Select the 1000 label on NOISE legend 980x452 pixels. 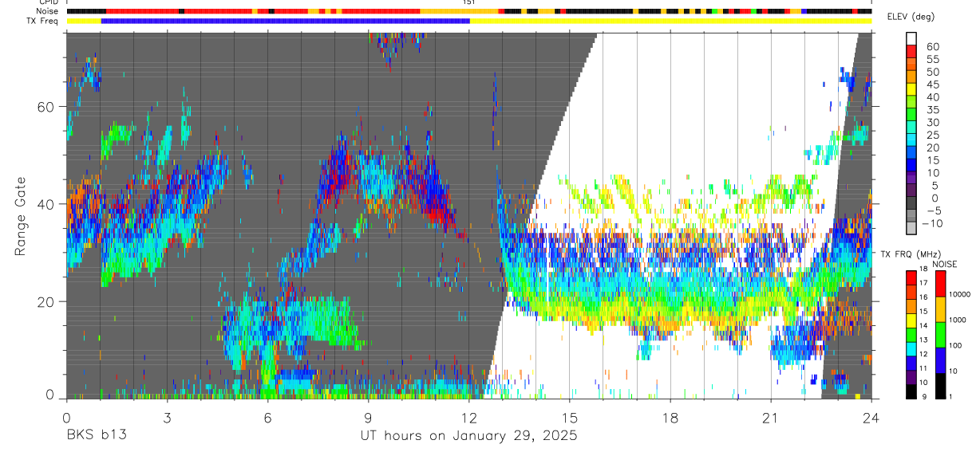click(958, 320)
